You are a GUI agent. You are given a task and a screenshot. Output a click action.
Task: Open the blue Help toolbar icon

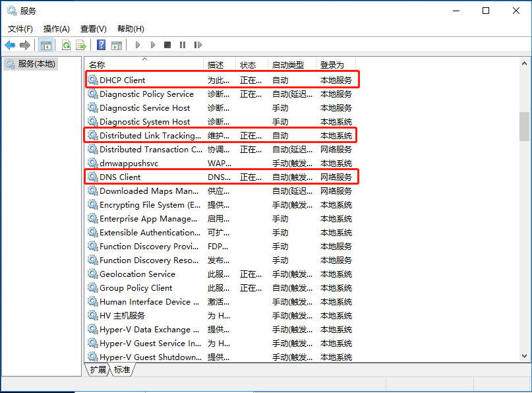click(101, 45)
